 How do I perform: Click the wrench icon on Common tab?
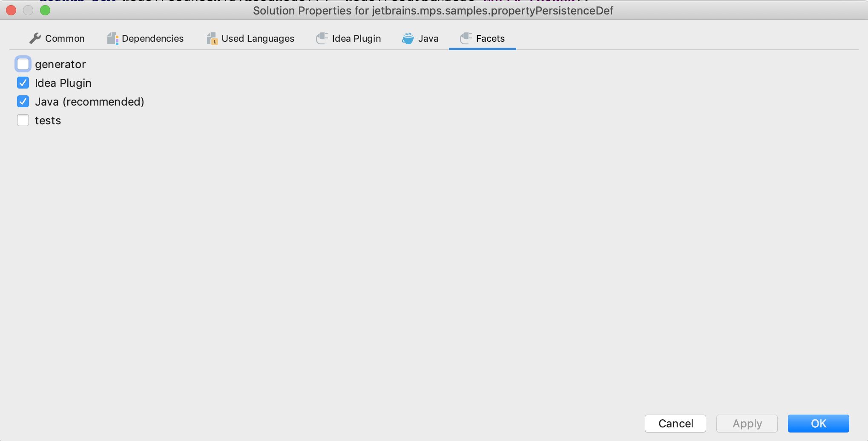[35, 38]
